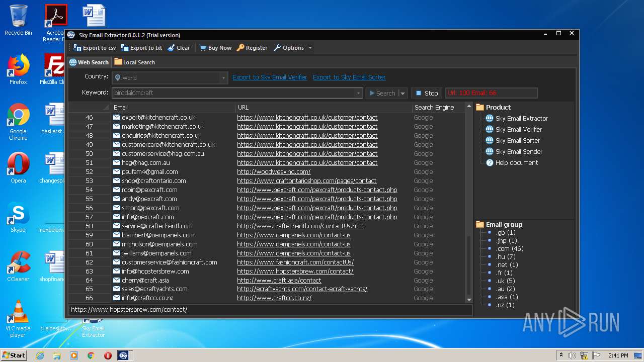
Task: Open Buy Now from the toolbar
Action: pos(215,48)
